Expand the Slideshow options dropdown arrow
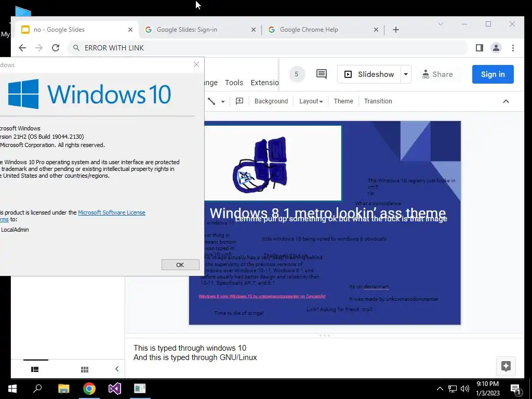Image resolution: width=532 pixels, height=399 pixels. 406,74
